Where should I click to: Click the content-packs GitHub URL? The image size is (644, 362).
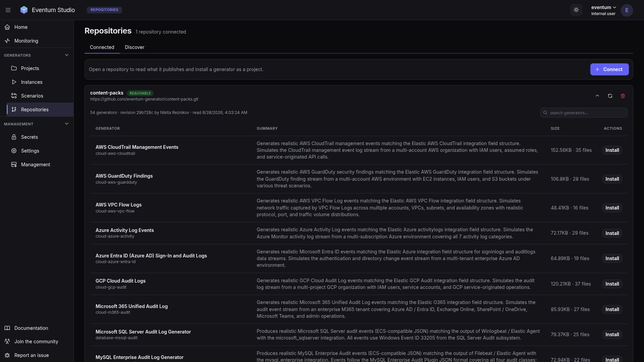(x=144, y=99)
